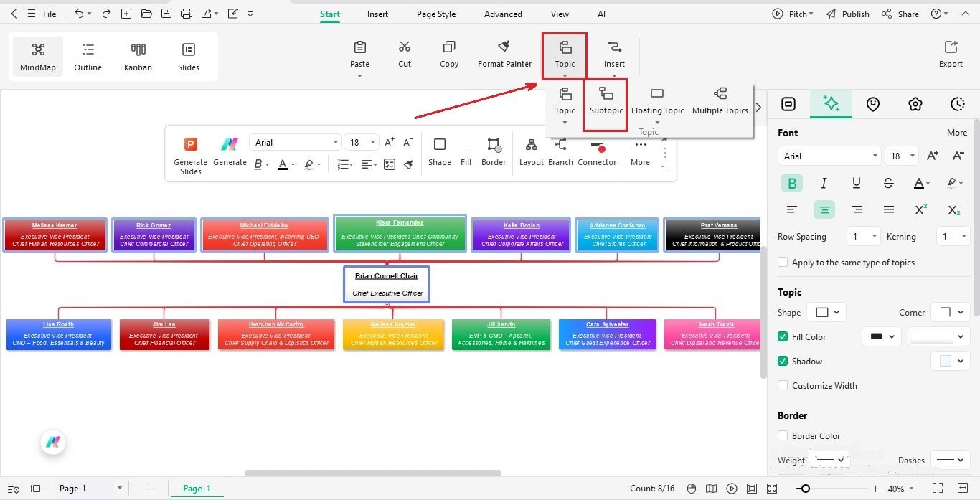980x500 pixels.
Task: Open font size 18 dropdown in right panel
Action: coord(902,156)
